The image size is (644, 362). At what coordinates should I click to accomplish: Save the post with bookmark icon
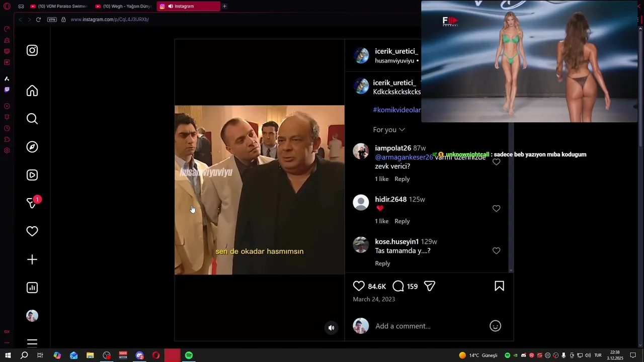coord(499,286)
